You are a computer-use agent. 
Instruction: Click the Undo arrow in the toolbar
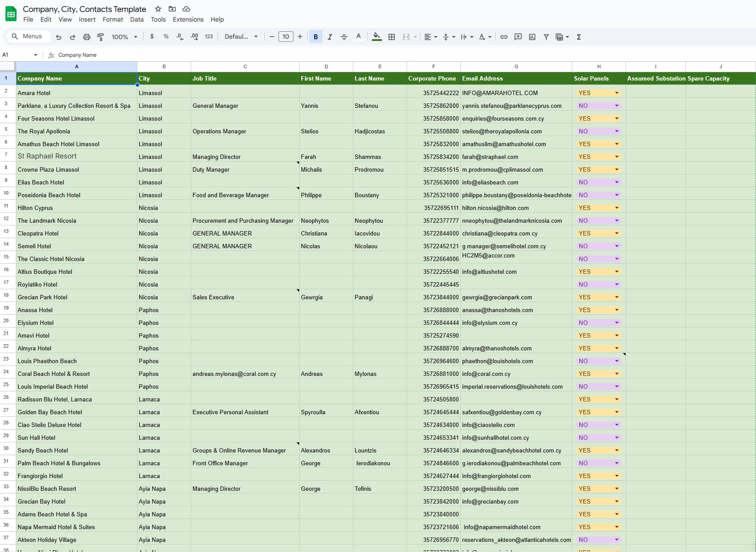click(59, 37)
